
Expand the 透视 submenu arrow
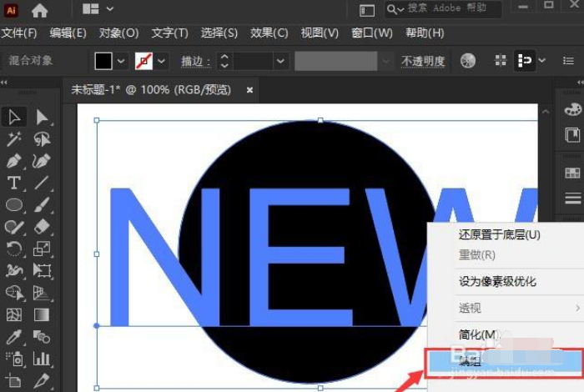[577, 308]
